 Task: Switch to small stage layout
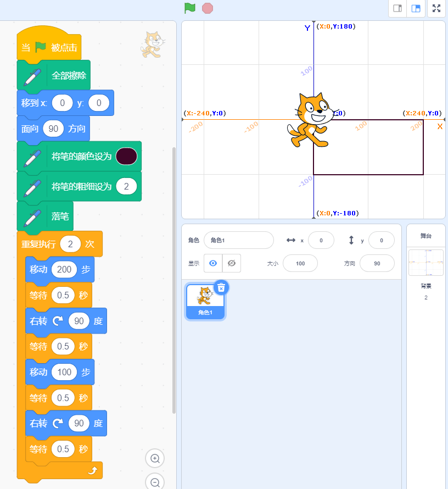tap(397, 8)
